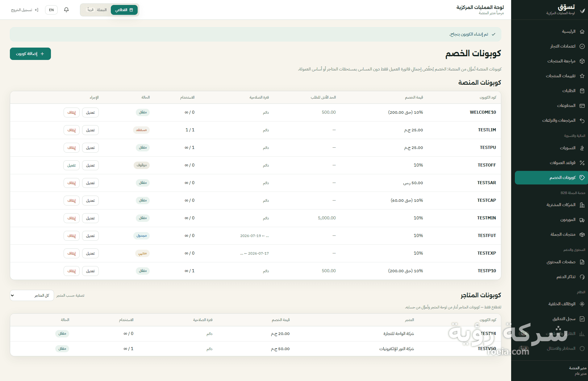Edit the TESTSAR coupon
The height and width of the screenshot is (381, 588).
click(90, 183)
